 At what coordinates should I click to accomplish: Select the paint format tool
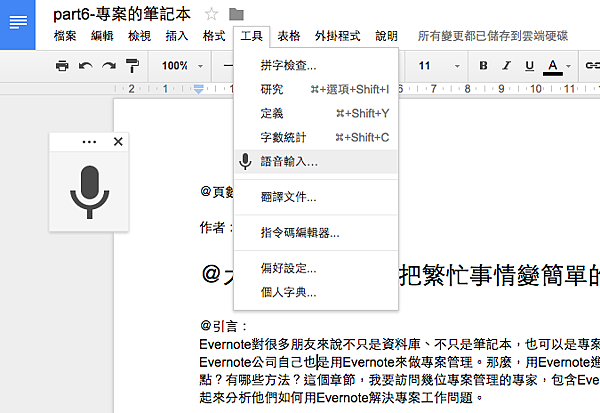tap(132, 66)
